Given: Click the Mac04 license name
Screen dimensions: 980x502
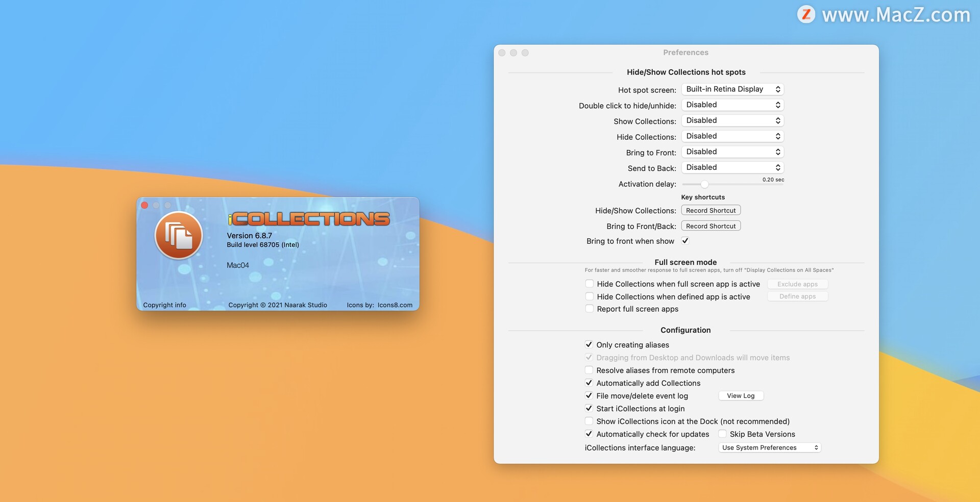Looking at the screenshot, I should pyautogui.click(x=238, y=265).
